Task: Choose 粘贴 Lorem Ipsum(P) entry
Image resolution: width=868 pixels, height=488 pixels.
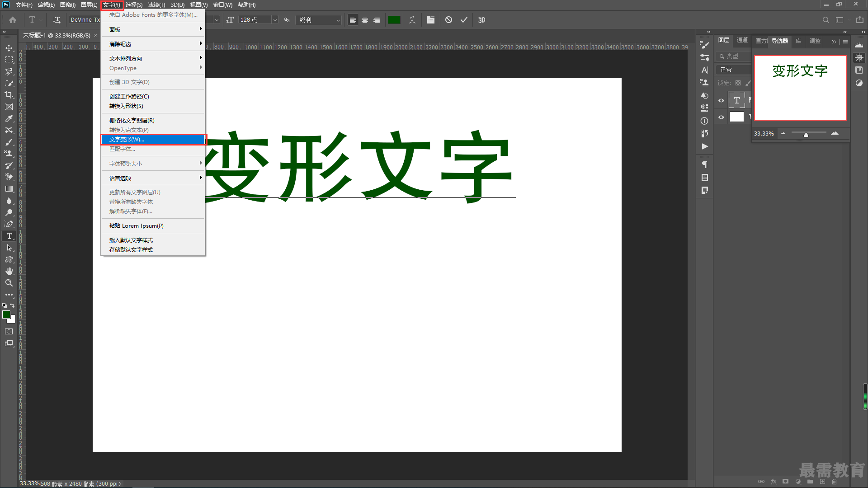Action: (x=153, y=225)
